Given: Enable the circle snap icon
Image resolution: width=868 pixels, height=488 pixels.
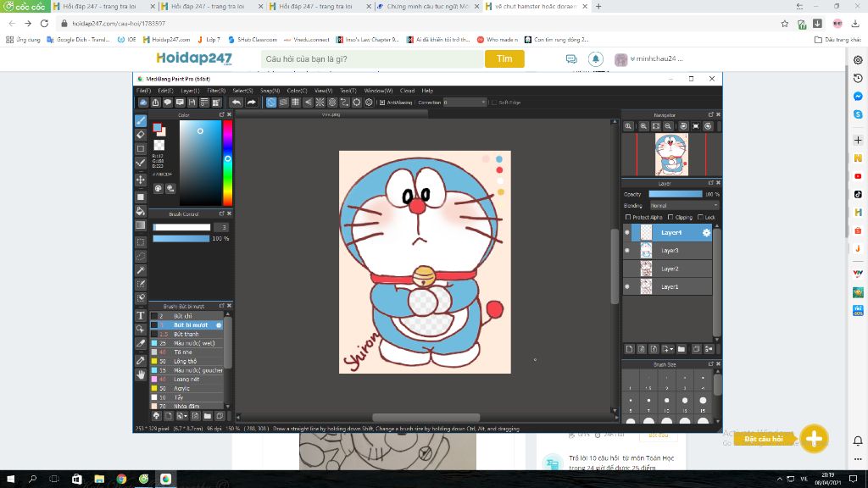Looking at the screenshot, I should coord(332,103).
